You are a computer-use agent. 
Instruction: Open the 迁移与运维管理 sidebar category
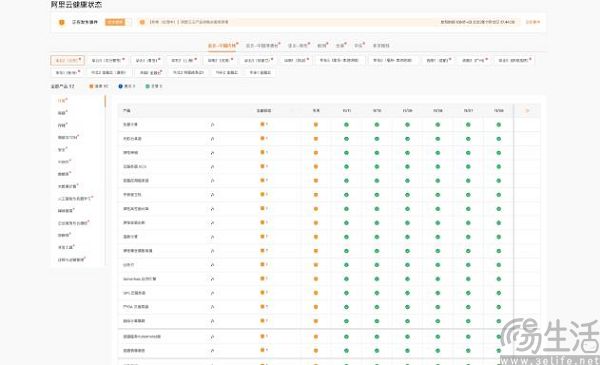pos(71,259)
